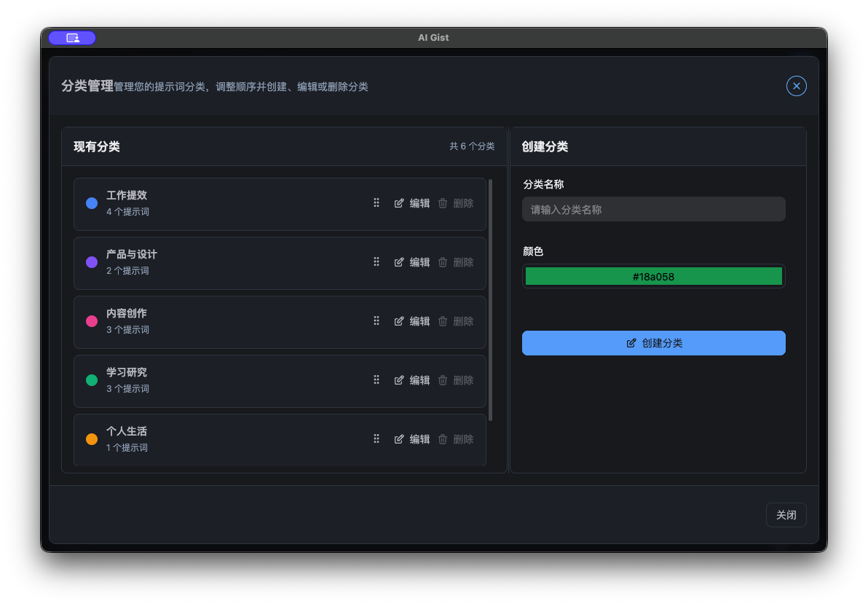Click the 2 个提示词 count text
Viewport: 868px width, 606px height.
(x=128, y=270)
